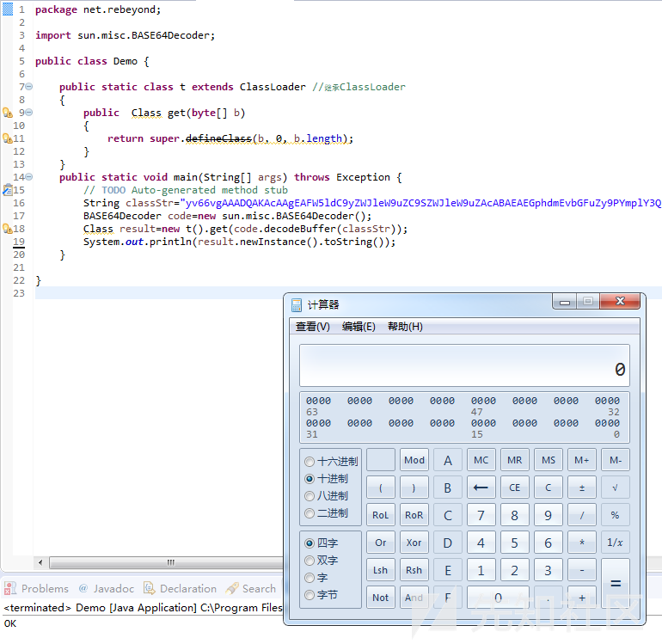The image size is (662, 644).
Task: Click the hex digit A key
Action: click(448, 460)
